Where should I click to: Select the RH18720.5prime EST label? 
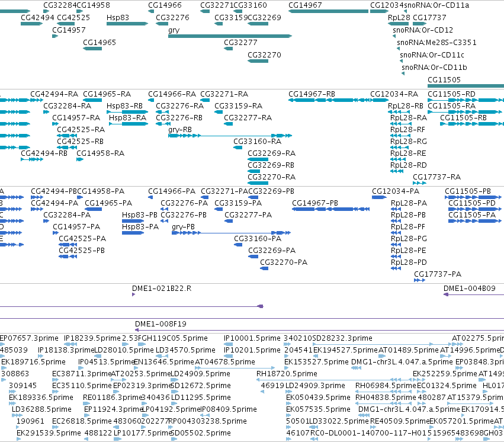(x=287, y=374)
